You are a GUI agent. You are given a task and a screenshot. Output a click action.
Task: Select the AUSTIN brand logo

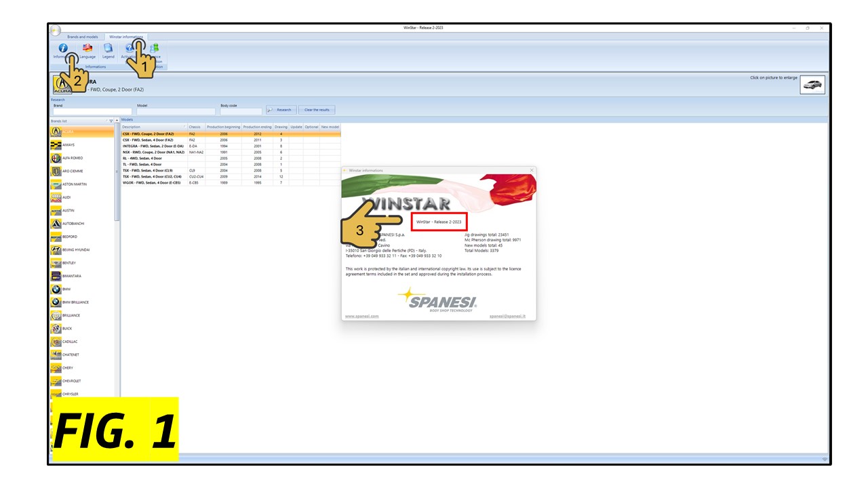[56, 210]
